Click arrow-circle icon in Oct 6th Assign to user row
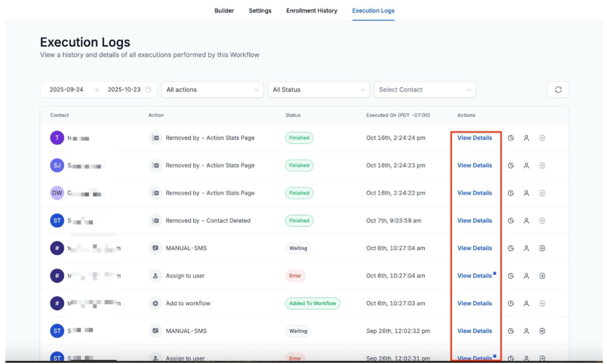607x364 pixels. pyautogui.click(x=542, y=276)
